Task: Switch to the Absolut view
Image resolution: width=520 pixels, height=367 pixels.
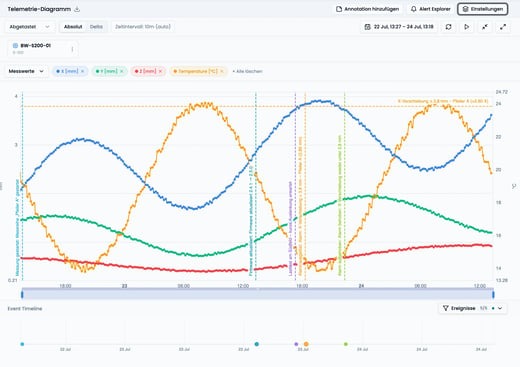Action: [73, 27]
